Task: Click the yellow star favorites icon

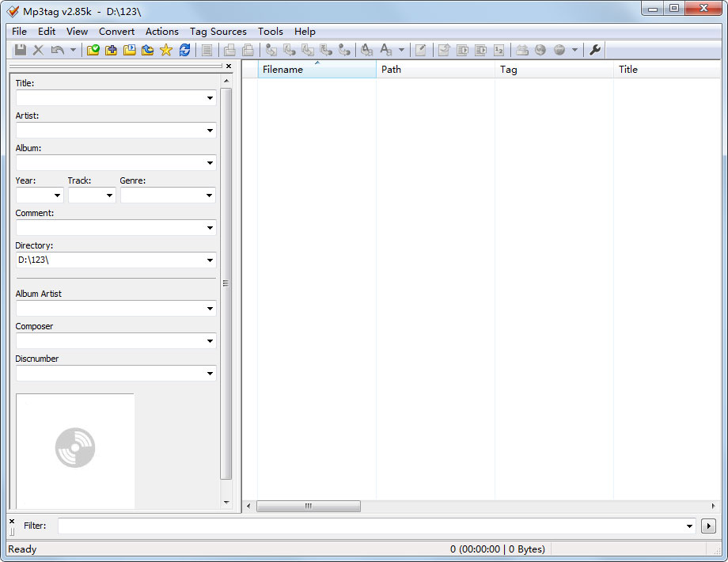Action: (x=165, y=50)
